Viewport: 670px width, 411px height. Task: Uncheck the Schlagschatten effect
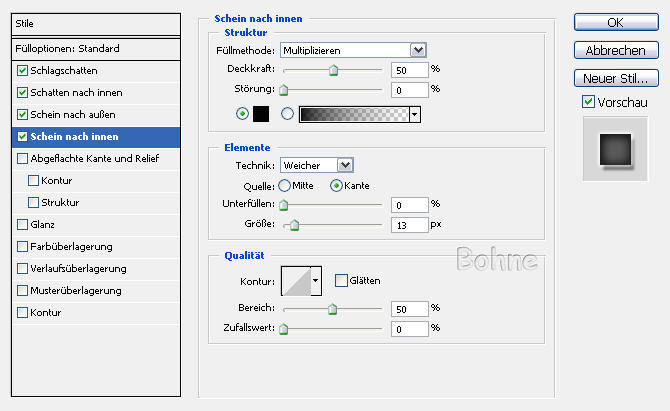(x=23, y=71)
